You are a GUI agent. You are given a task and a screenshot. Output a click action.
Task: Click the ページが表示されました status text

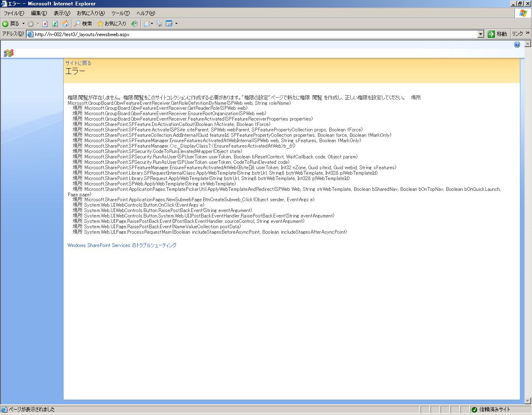click(32, 410)
